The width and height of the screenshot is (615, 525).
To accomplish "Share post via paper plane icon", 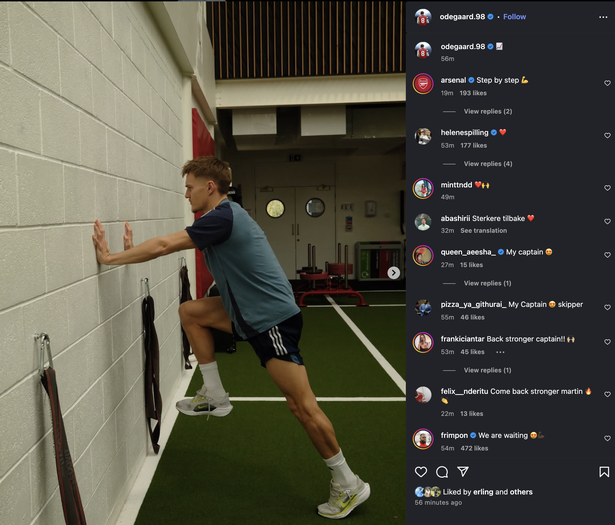I will point(463,472).
